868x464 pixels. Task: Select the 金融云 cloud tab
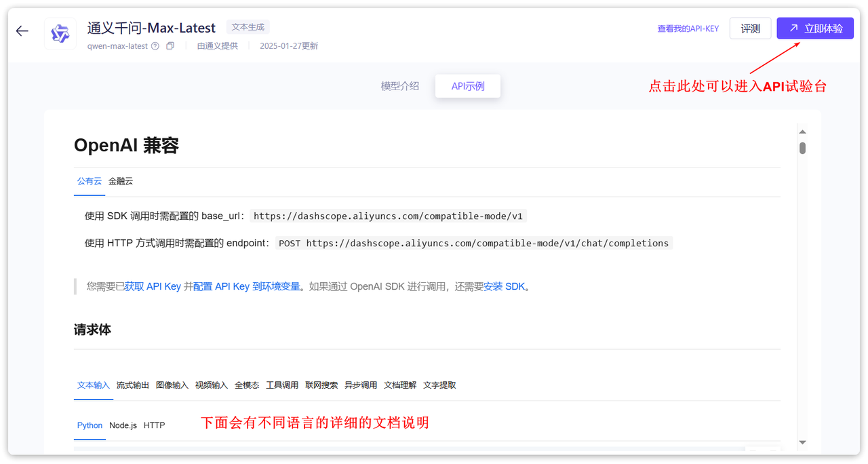(120, 181)
